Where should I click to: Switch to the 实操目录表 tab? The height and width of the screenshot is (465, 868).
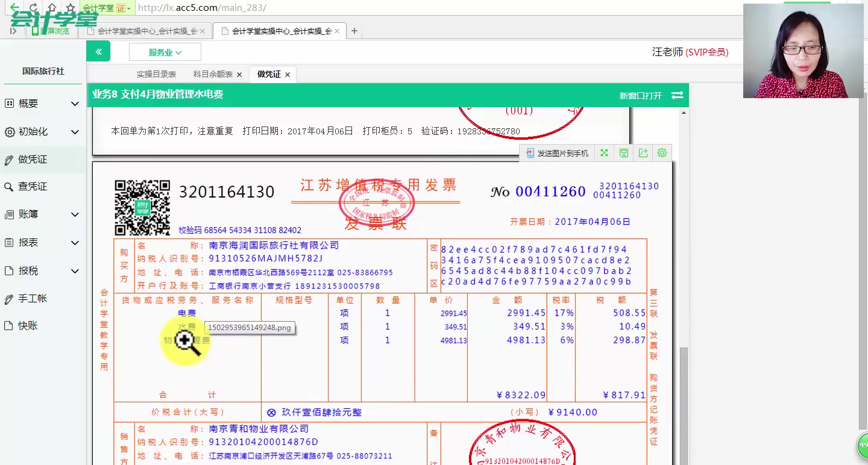(x=156, y=74)
